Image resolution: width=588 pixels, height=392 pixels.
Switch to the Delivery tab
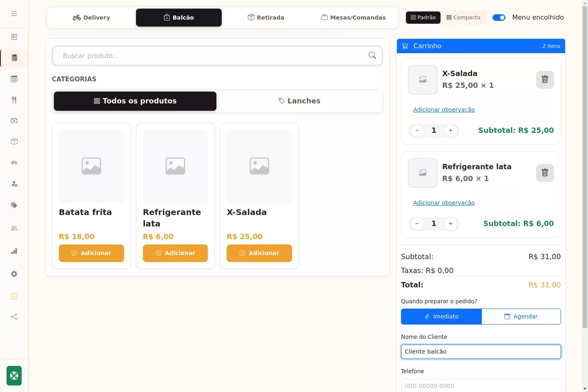pos(91,18)
